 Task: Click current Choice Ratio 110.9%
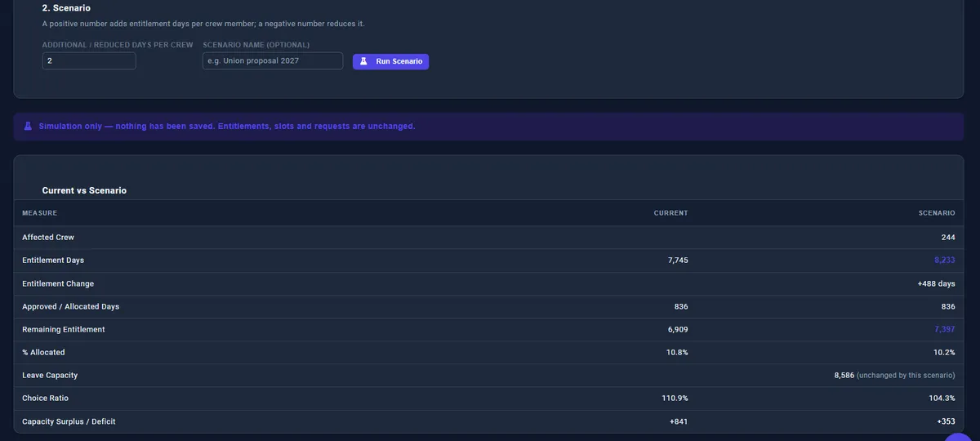(x=675, y=398)
